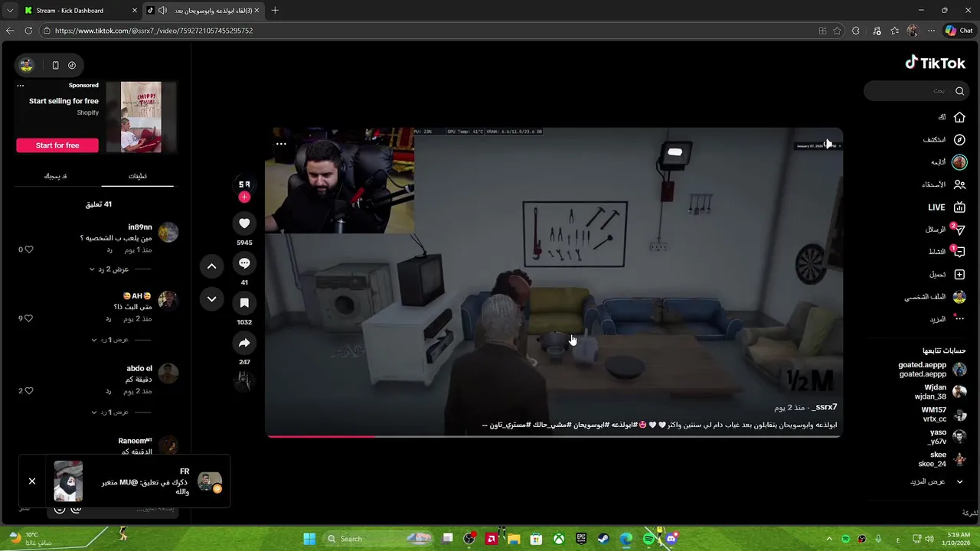Image resolution: width=980 pixels, height=551 pixels.
Task: Open goated.aeppp followed account
Action: (933, 370)
